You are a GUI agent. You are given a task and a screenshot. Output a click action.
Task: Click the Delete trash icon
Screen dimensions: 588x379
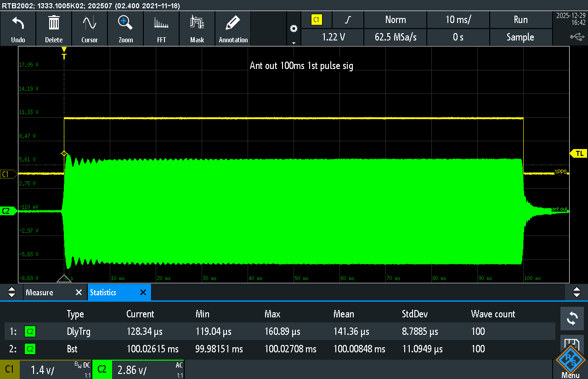coord(54,23)
